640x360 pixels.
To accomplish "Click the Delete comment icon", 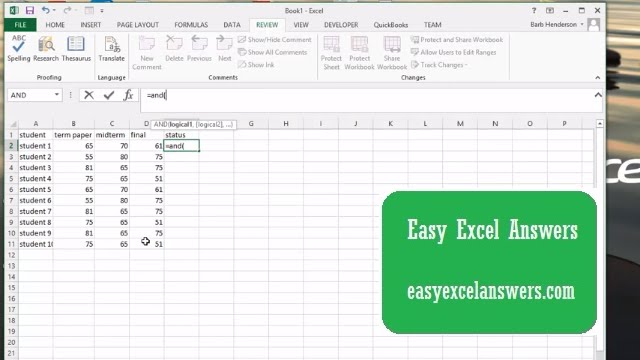I will tap(174, 48).
